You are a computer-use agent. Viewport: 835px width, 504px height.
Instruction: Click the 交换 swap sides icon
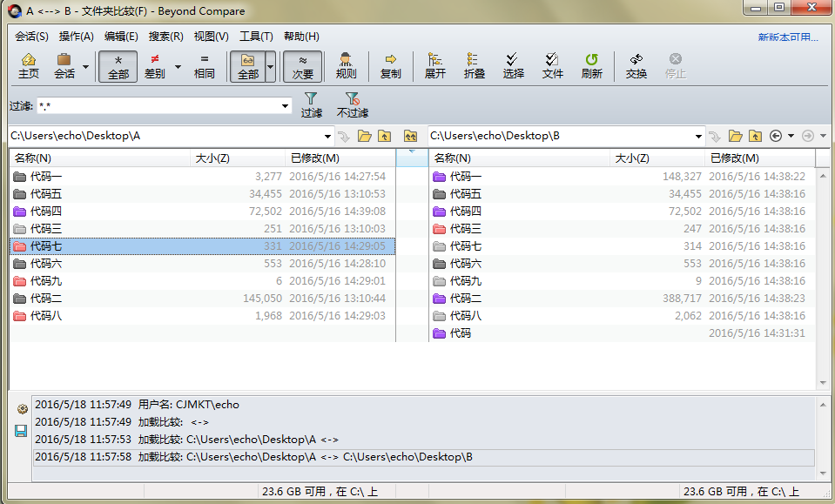tap(636, 66)
